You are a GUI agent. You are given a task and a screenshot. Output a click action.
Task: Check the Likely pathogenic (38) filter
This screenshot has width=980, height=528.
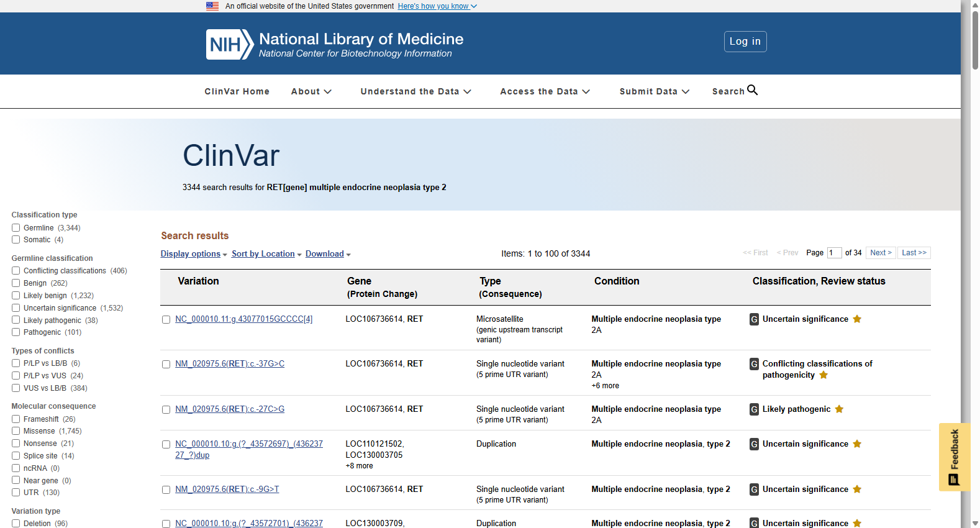coord(16,321)
